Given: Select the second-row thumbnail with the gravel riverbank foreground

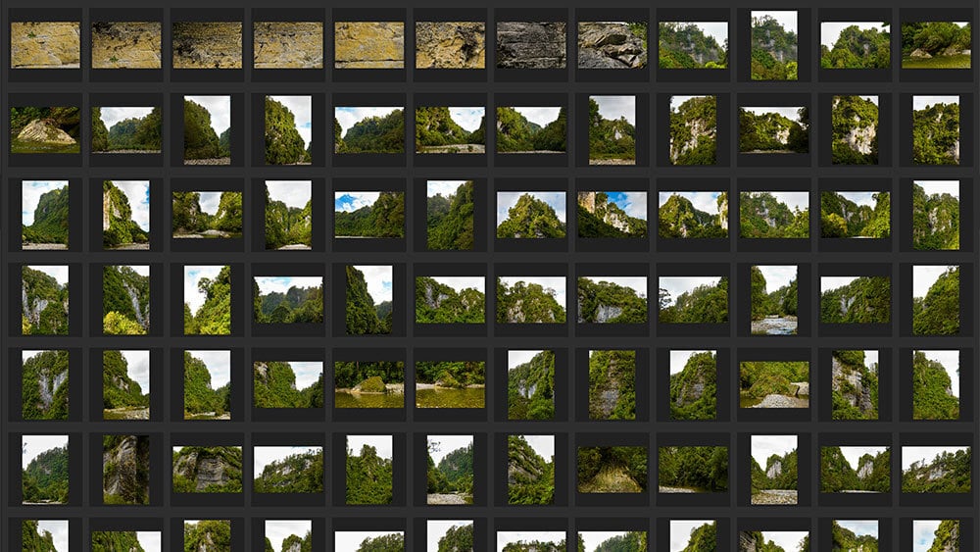Looking at the screenshot, I should [450, 130].
